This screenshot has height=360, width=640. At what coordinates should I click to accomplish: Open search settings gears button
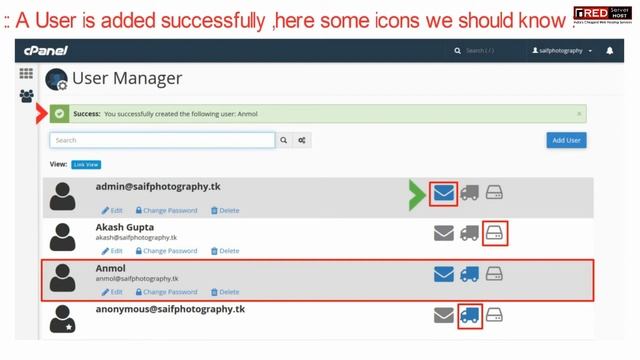click(x=302, y=140)
